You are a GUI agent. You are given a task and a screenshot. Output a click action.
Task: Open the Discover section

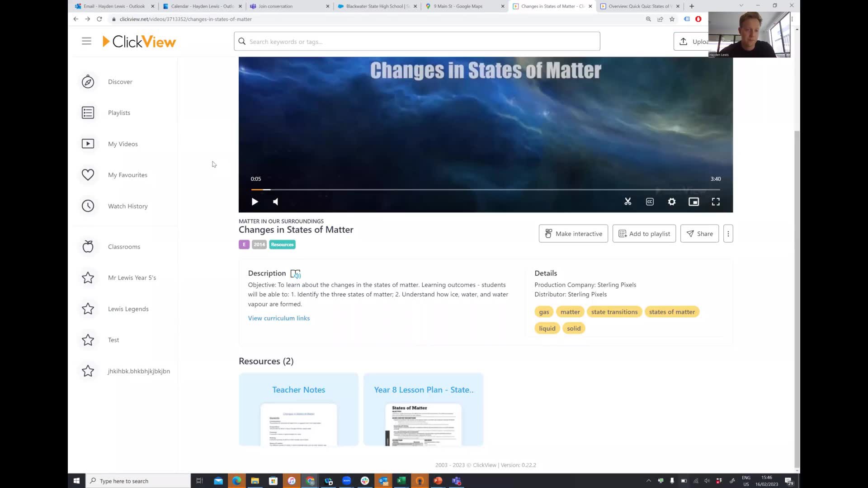[120, 82]
